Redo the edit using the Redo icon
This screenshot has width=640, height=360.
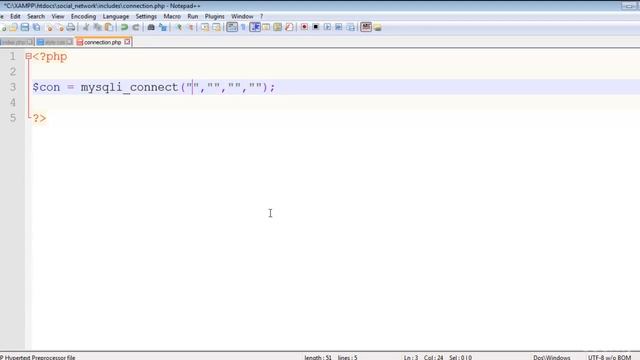pos(136,27)
